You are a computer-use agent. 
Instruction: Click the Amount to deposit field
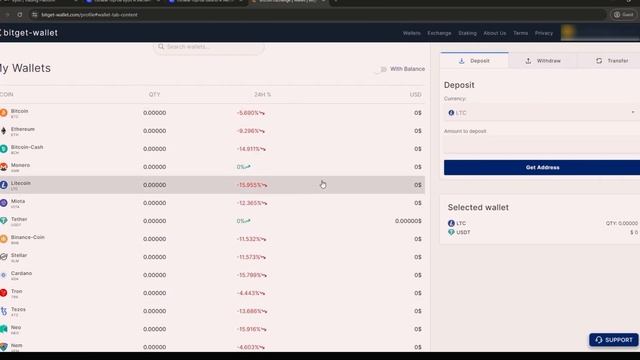(542, 145)
